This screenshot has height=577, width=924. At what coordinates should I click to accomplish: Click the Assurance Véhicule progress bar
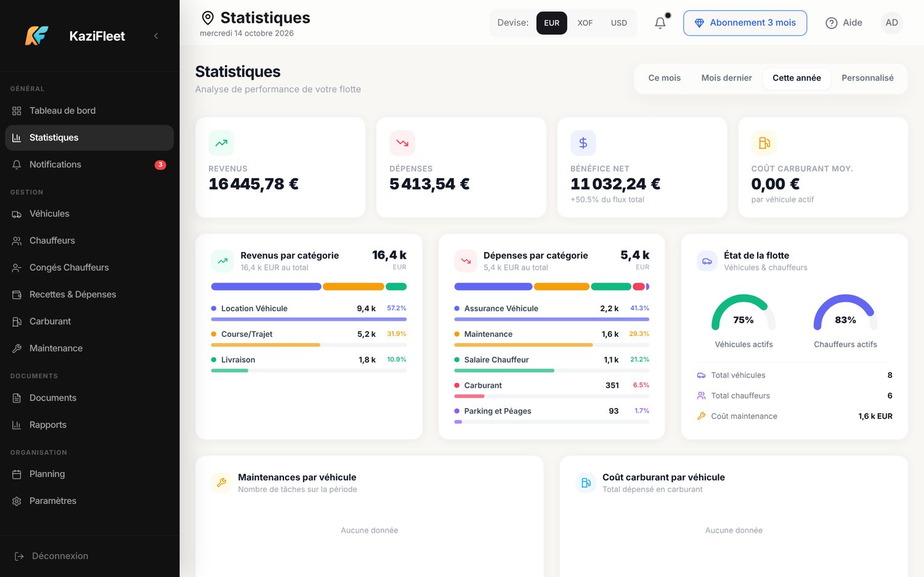tap(551, 320)
